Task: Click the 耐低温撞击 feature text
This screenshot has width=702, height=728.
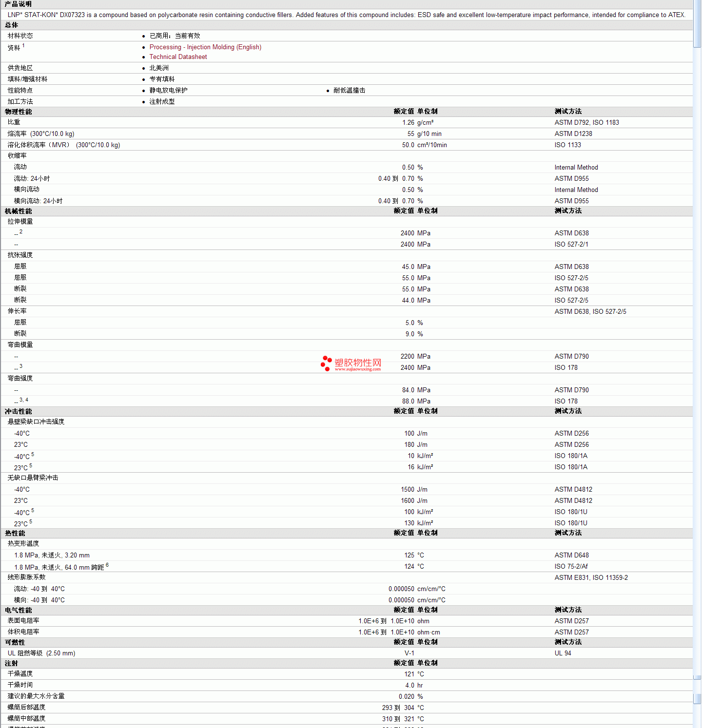Action: (x=349, y=91)
